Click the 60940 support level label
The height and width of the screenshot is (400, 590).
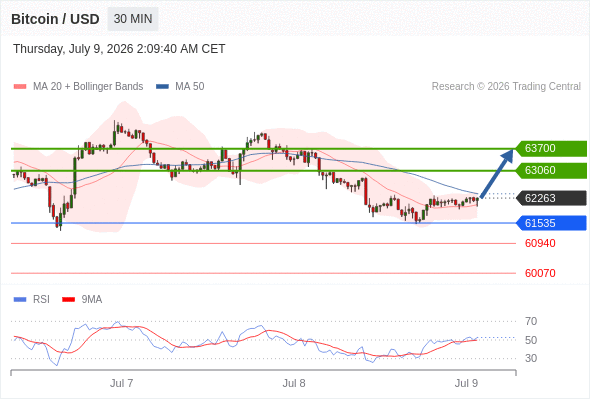(x=540, y=243)
